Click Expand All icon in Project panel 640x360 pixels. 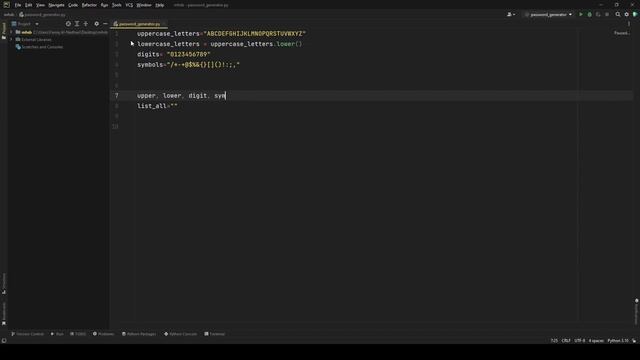coord(77,24)
